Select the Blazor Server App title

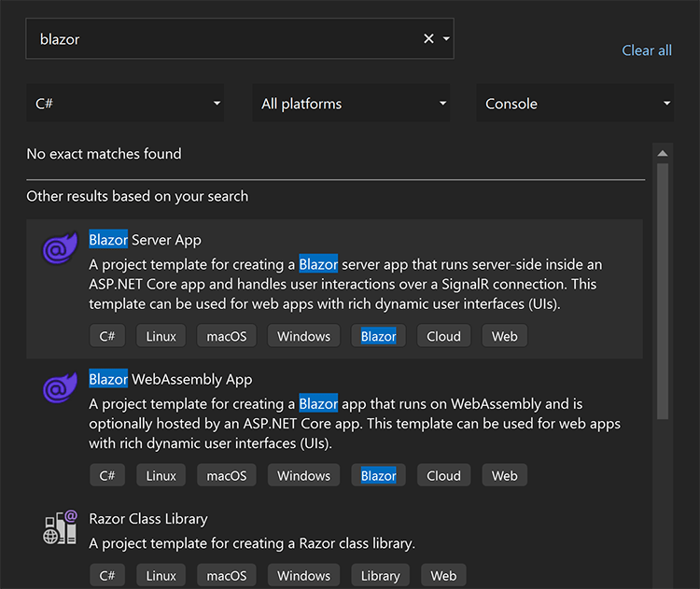point(145,240)
